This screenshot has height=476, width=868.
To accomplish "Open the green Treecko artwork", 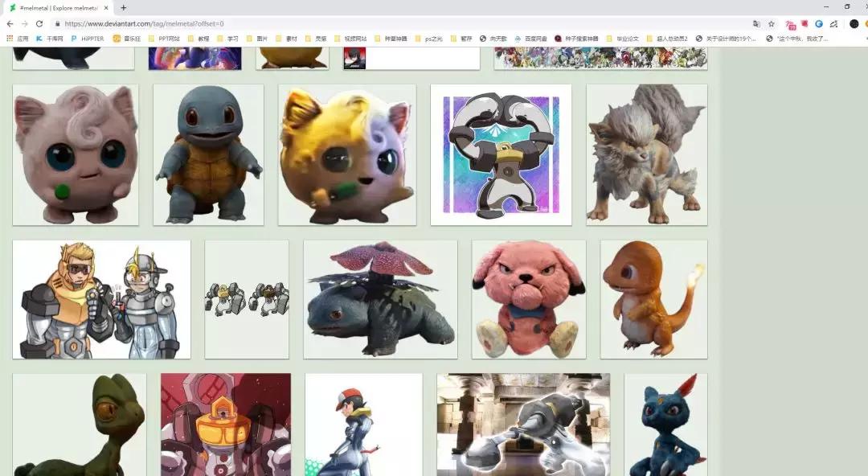I will pos(80,425).
